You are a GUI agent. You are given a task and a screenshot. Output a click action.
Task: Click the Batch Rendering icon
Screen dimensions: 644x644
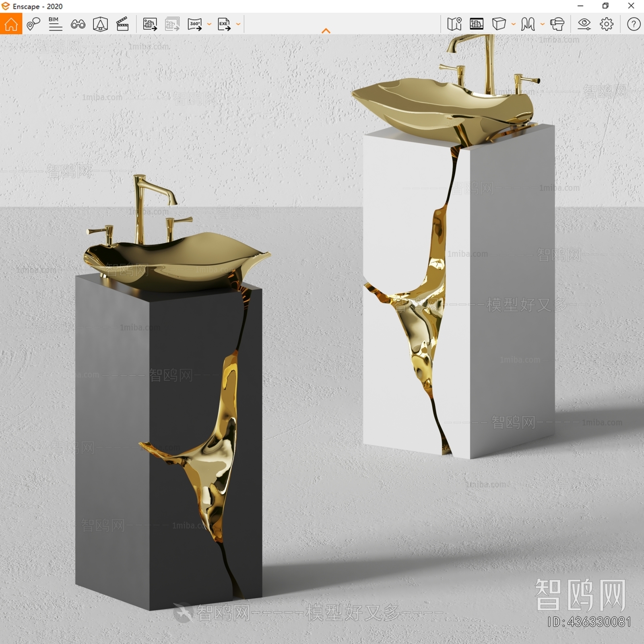(x=172, y=24)
